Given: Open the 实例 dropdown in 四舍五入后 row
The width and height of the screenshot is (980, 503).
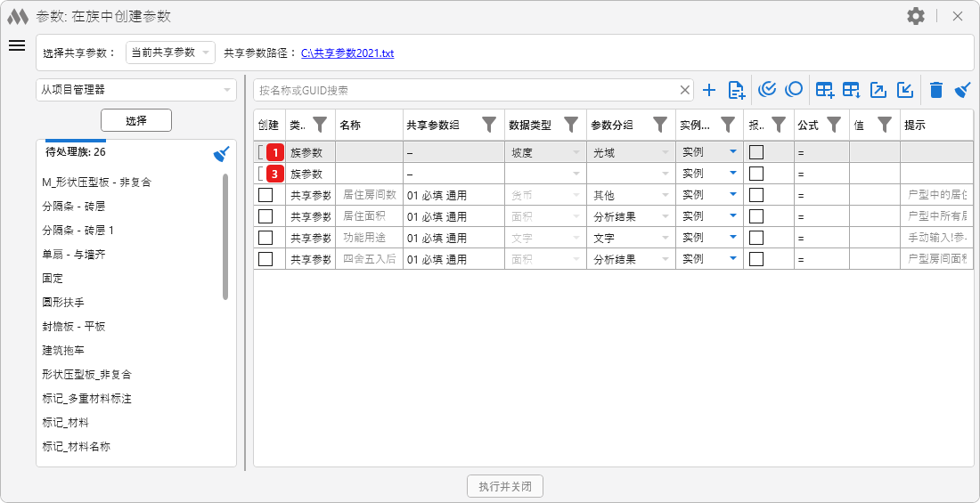Looking at the screenshot, I should click(x=732, y=259).
